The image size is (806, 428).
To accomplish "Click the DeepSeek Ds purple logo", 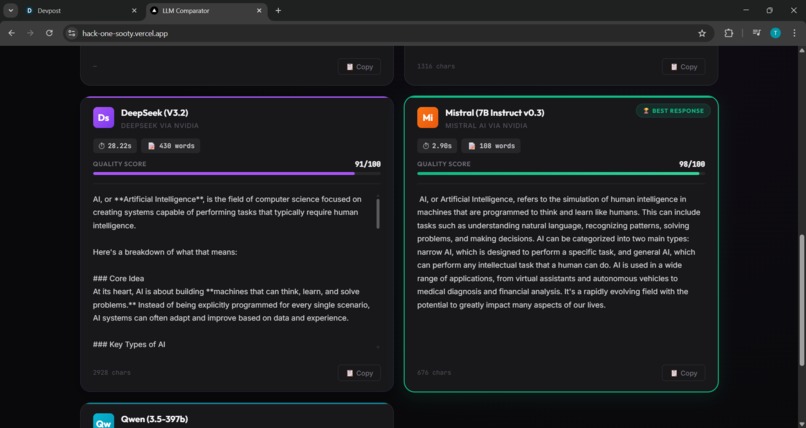I will pos(103,117).
